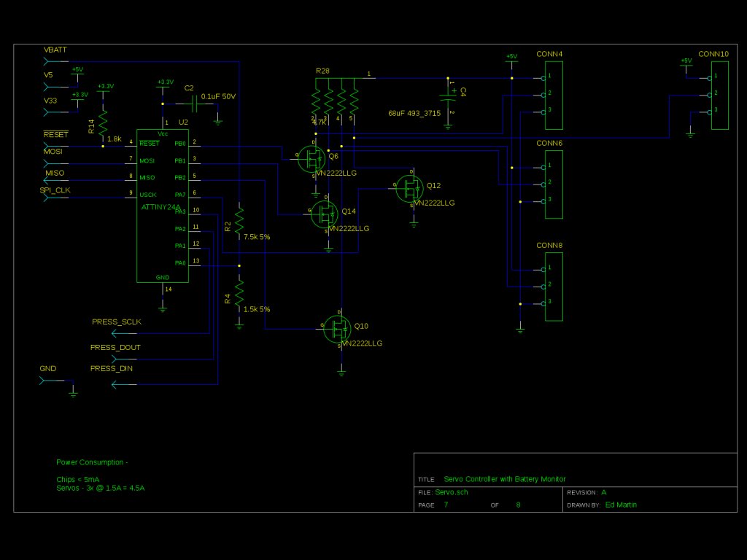Click the ground symbol below resistor R4

pos(239,325)
